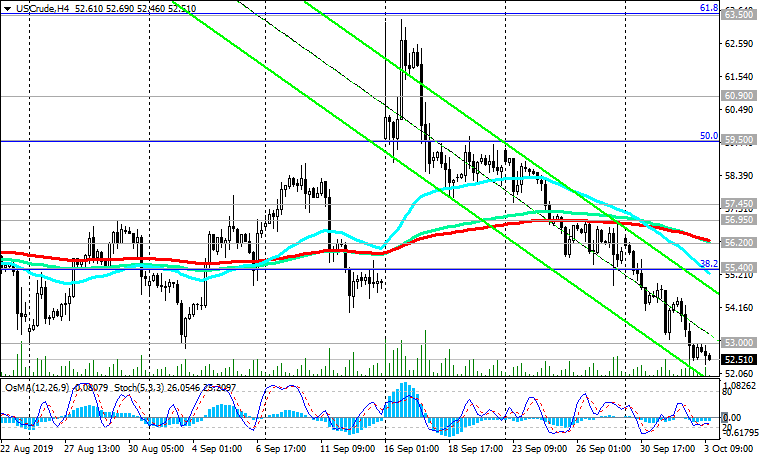The height and width of the screenshot is (459, 760).
Task: Click the current price tag 52.510
Action: (x=739, y=360)
